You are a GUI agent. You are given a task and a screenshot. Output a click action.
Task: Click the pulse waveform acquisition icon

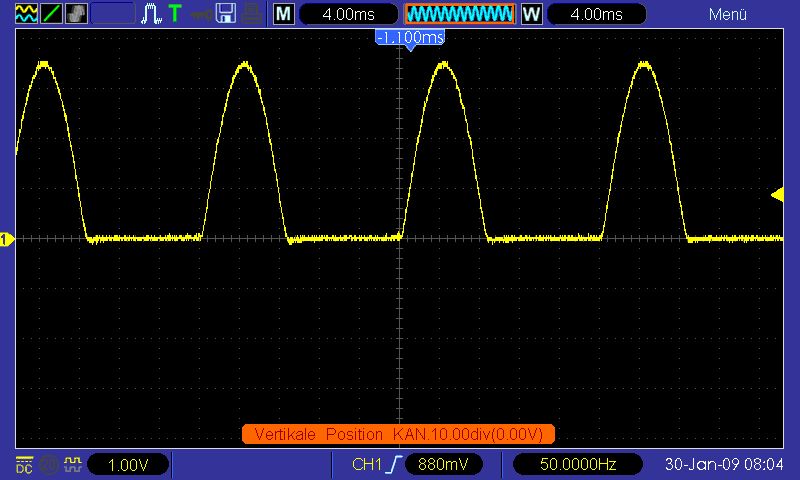pos(151,13)
